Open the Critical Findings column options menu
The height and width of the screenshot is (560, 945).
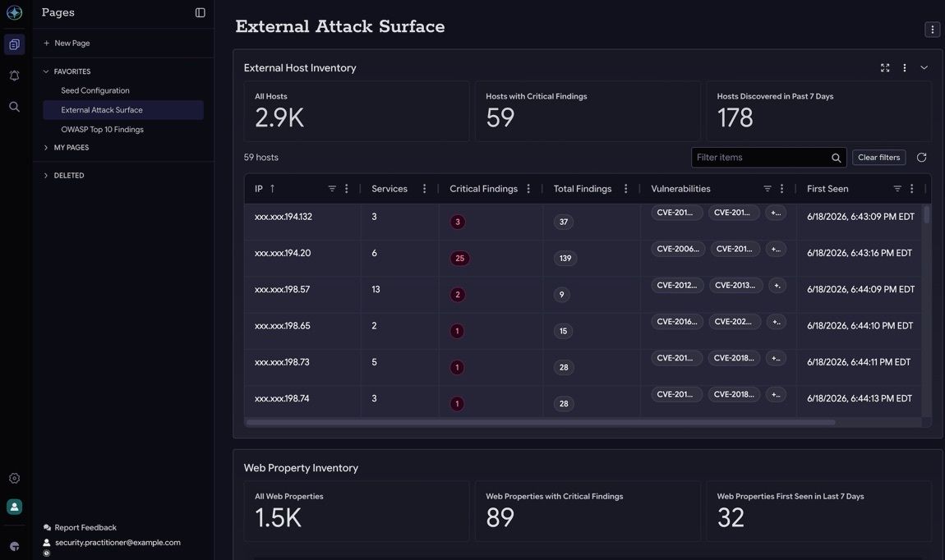(528, 189)
